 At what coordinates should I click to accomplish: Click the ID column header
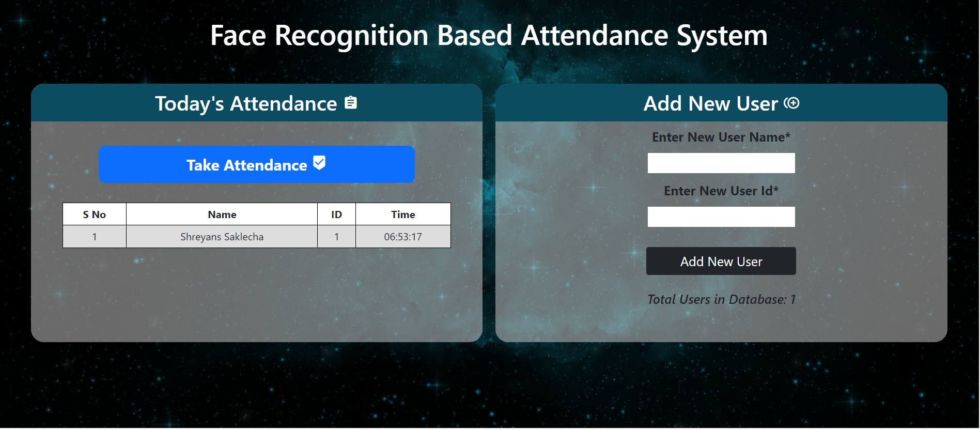[x=336, y=214]
